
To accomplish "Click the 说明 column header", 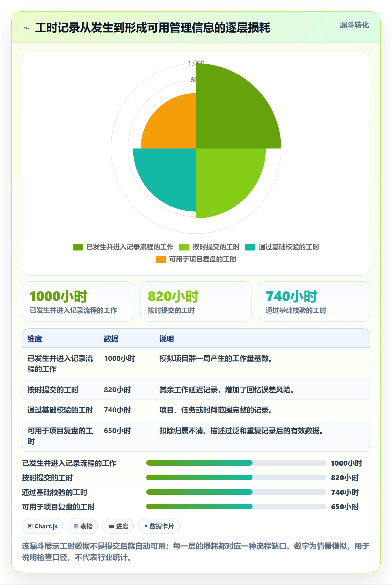I will click(x=167, y=339).
